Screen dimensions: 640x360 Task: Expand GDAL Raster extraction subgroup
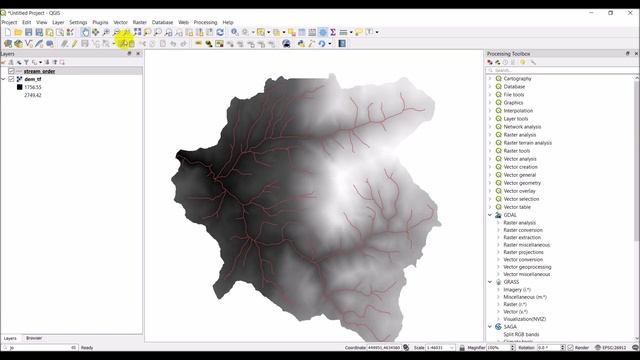pos(498,238)
